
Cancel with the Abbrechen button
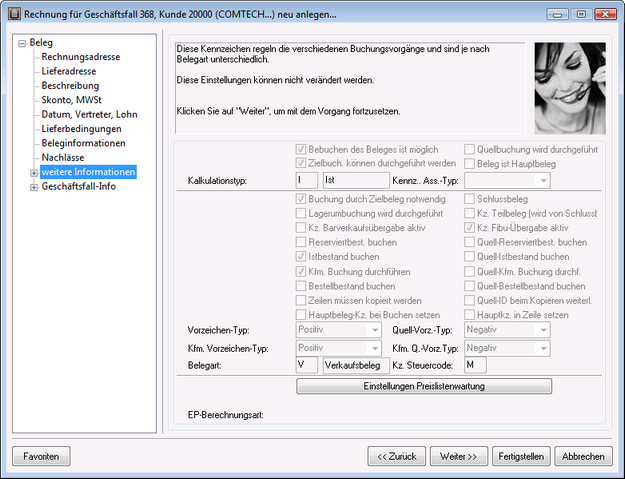tap(584, 456)
